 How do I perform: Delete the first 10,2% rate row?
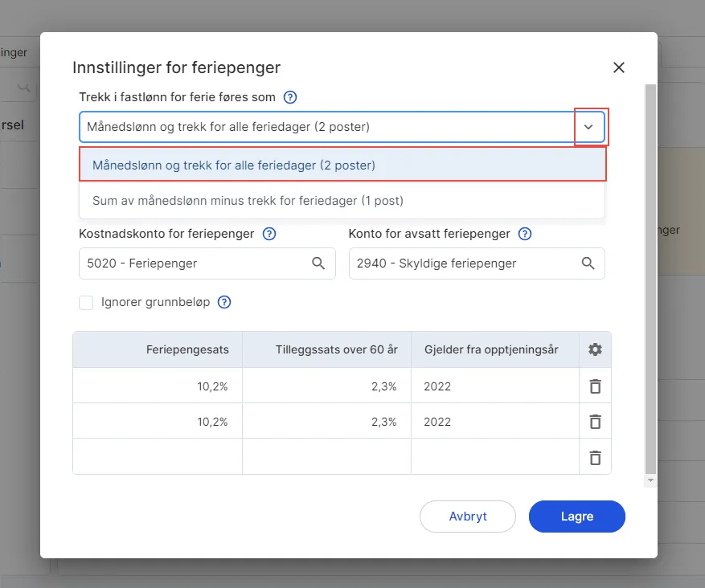[x=595, y=386]
